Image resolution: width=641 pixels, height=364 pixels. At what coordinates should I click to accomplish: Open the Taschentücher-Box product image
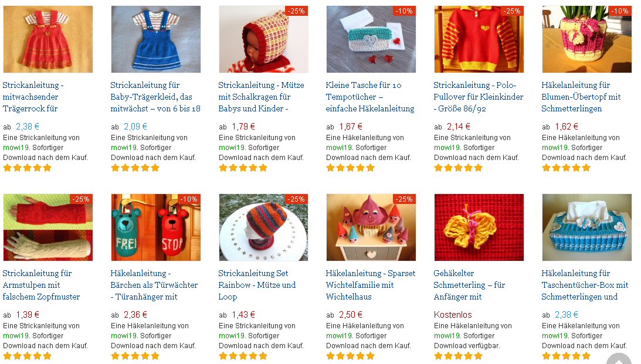(x=586, y=227)
